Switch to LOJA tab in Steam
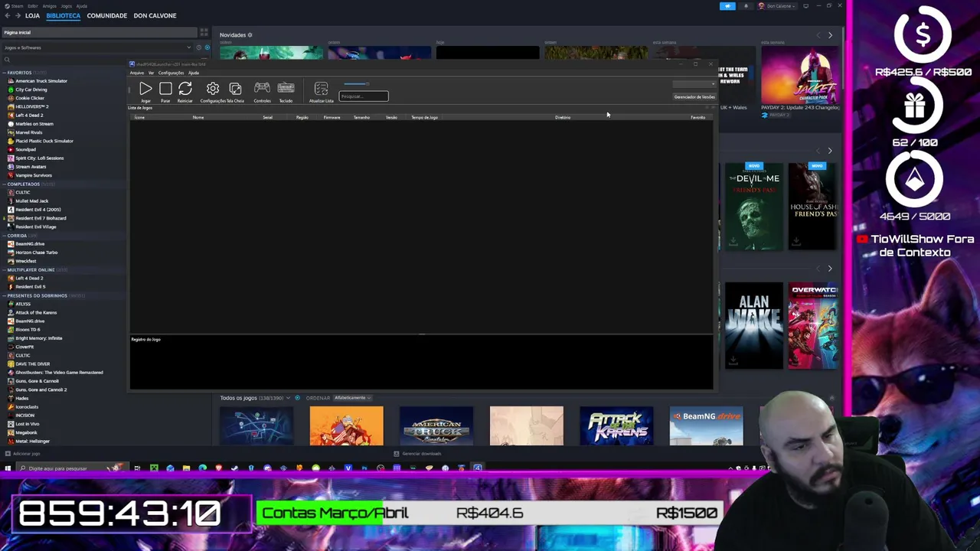This screenshot has height=551, width=980. click(32, 15)
